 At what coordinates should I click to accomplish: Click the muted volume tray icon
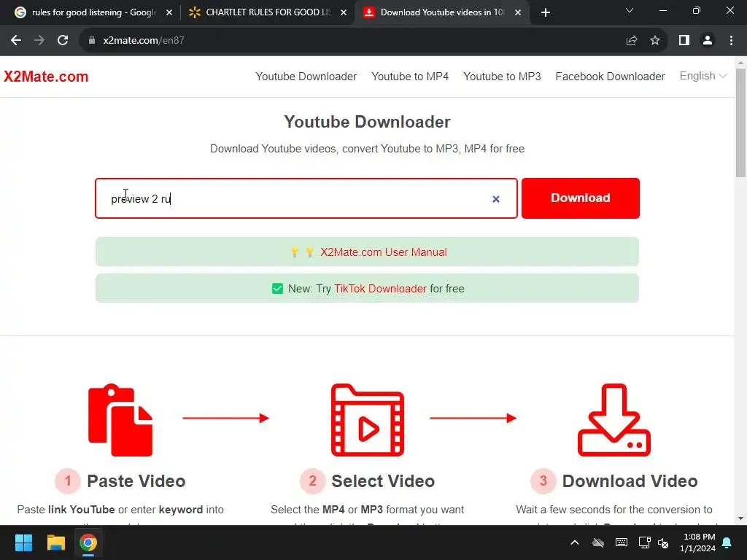click(x=663, y=542)
